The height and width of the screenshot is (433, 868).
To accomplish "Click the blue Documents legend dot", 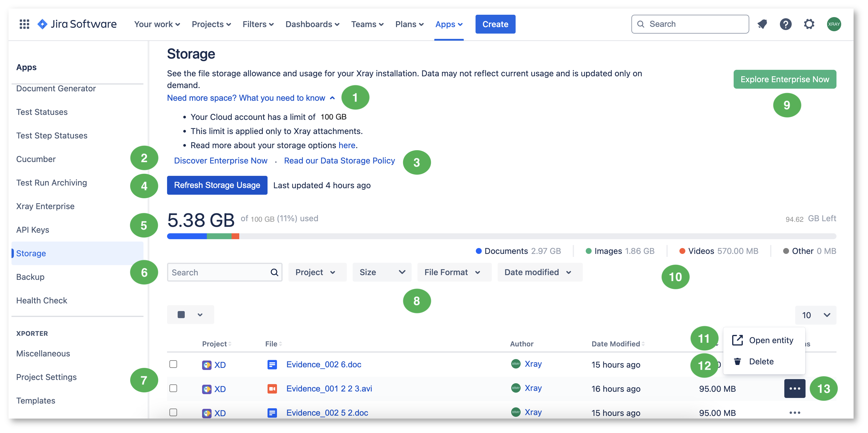I will [478, 251].
